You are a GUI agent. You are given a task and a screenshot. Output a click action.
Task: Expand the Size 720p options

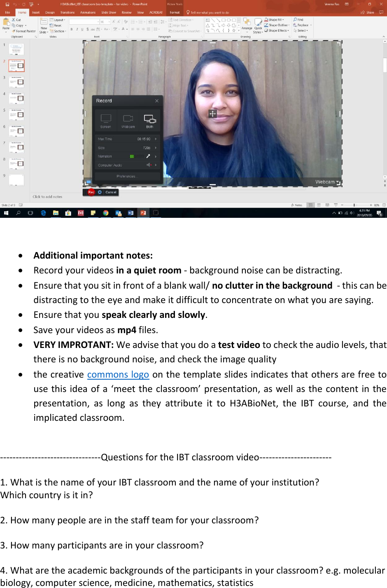coord(156,148)
